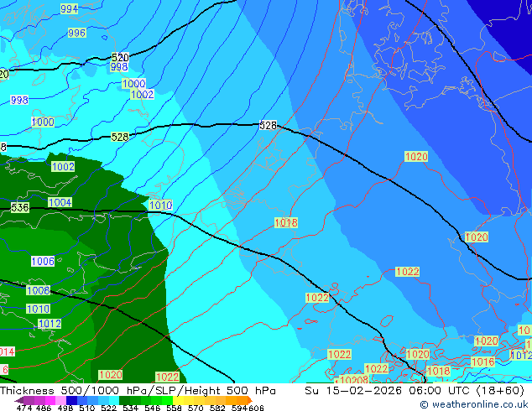Select the 536 height contour label

click(19, 207)
